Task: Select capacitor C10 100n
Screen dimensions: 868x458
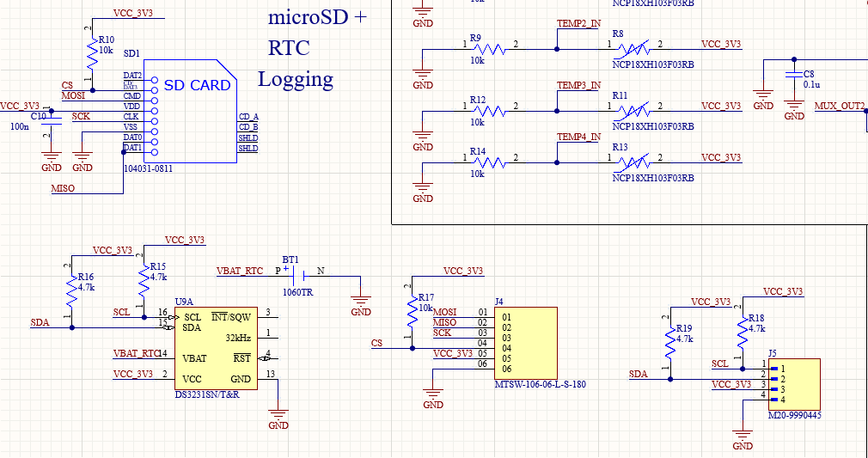Action: [x=52, y=121]
